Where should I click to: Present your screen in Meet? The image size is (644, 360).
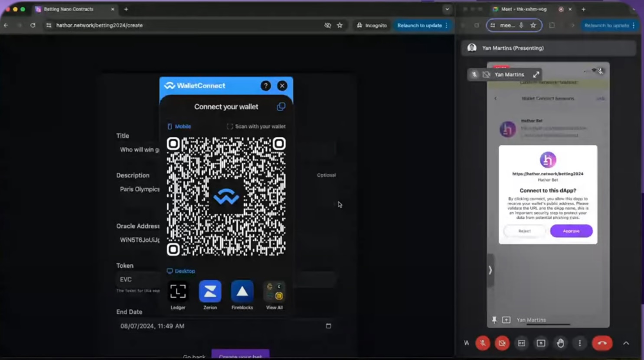click(x=541, y=343)
